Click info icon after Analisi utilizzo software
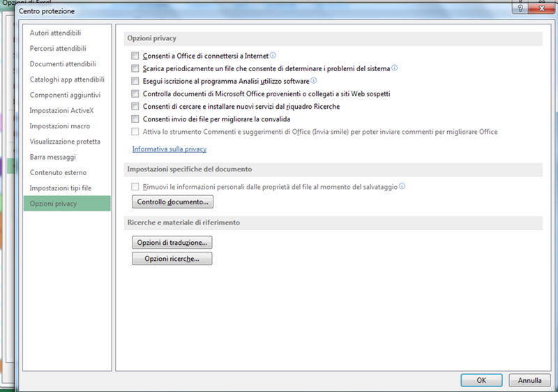 (313, 81)
